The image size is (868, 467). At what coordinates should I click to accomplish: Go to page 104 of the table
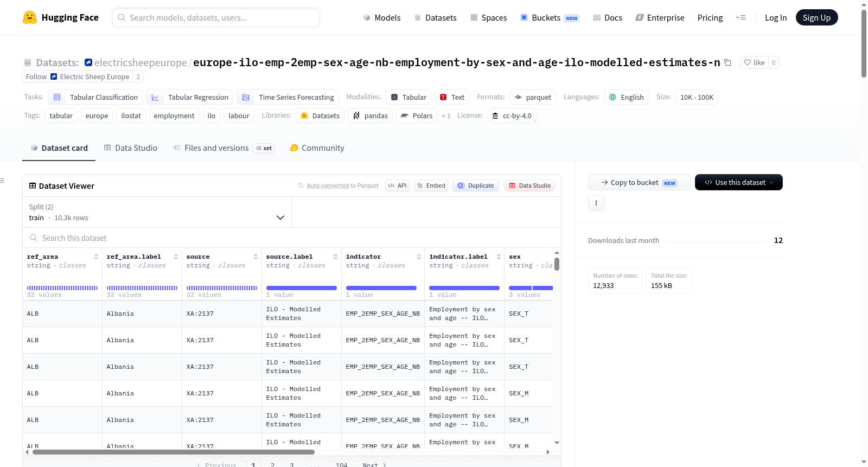341,464
